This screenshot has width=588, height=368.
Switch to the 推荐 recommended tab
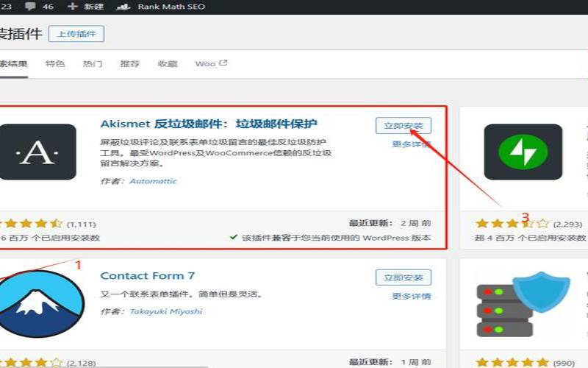[x=130, y=63]
